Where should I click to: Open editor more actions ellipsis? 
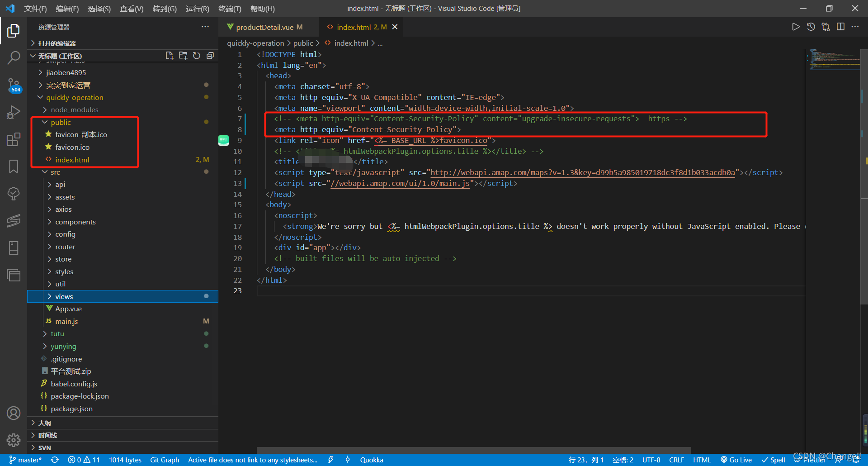[x=855, y=27]
